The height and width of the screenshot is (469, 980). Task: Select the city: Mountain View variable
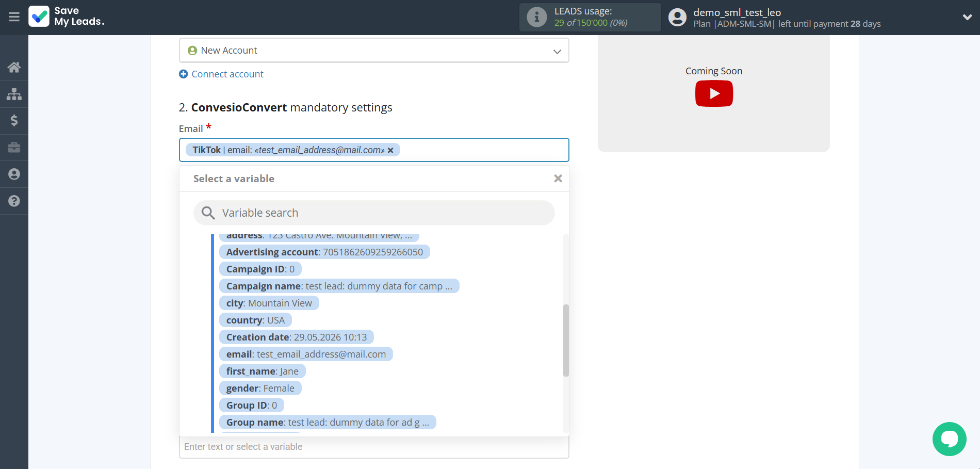(x=269, y=303)
